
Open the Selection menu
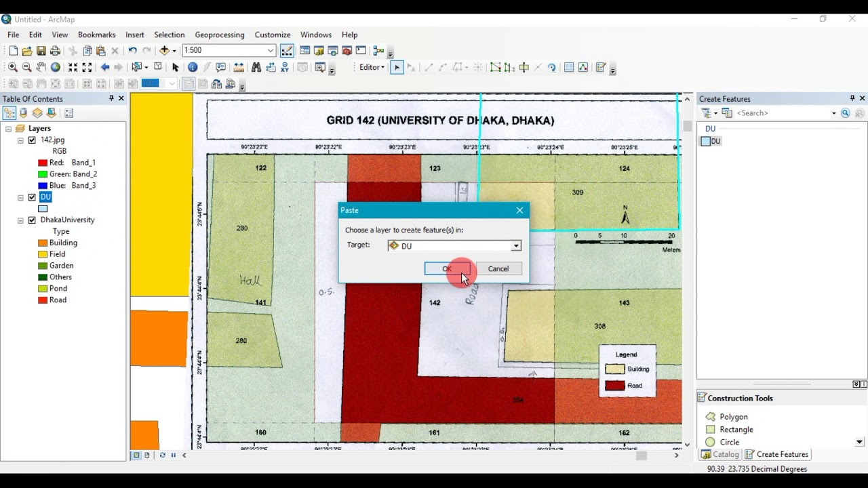pyautogui.click(x=170, y=35)
